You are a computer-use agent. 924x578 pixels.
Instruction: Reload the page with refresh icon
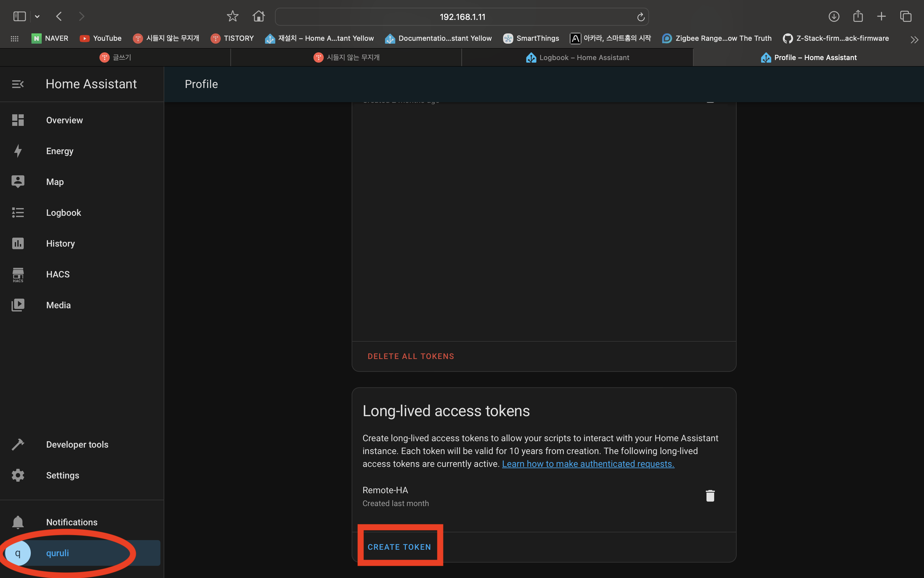(640, 17)
